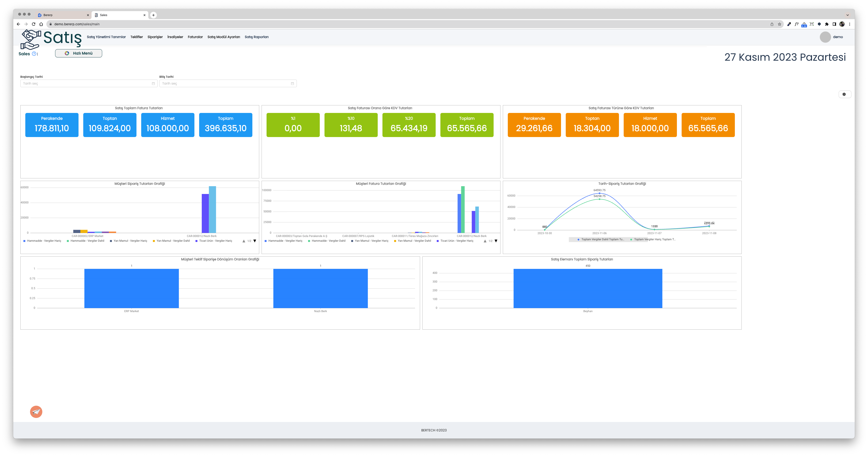This screenshot has height=456, width=868.
Task: Open the İrsaliyeler menu
Action: pyautogui.click(x=175, y=37)
